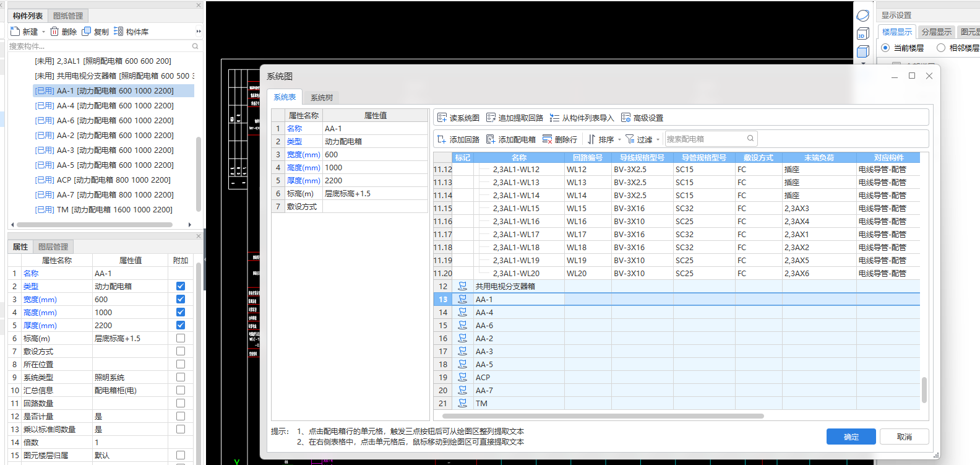The height and width of the screenshot is (465, 980).
Task: Click the 复制 copy icon
Action: (86, 32)
